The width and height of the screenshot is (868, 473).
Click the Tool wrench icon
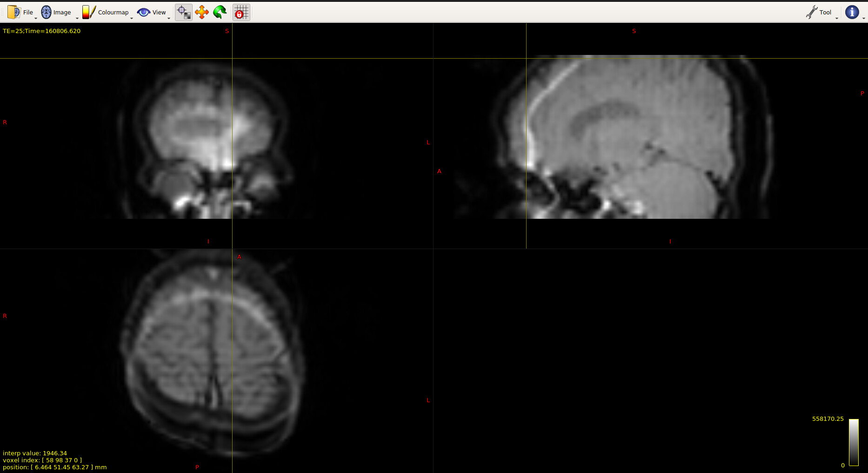[812, 12]
